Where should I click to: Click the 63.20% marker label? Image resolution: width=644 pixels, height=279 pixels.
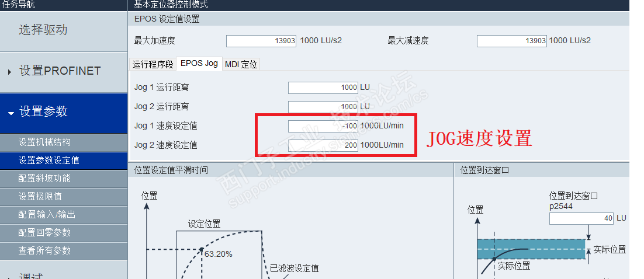coord(219,254)
